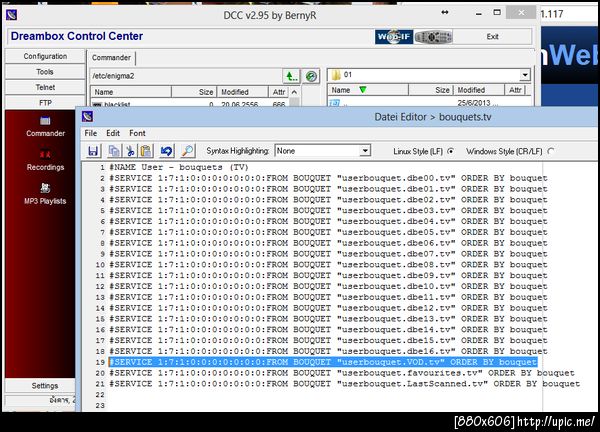Screen dimensions: 600x432
Task: Select Windows Style (CR/LF) radio button
Action: point(551,151)
